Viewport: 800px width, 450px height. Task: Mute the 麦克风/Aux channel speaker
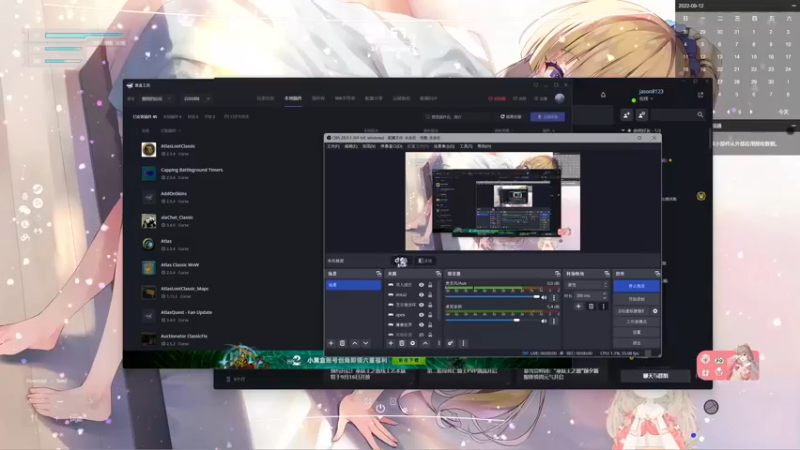[544, 297]
